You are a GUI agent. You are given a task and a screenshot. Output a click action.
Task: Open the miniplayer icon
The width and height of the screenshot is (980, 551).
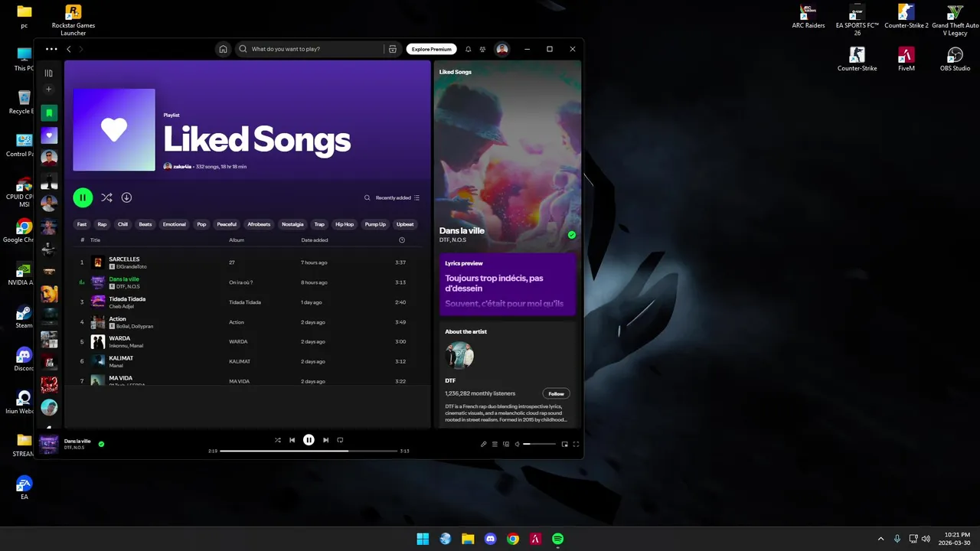click(565, 444)
